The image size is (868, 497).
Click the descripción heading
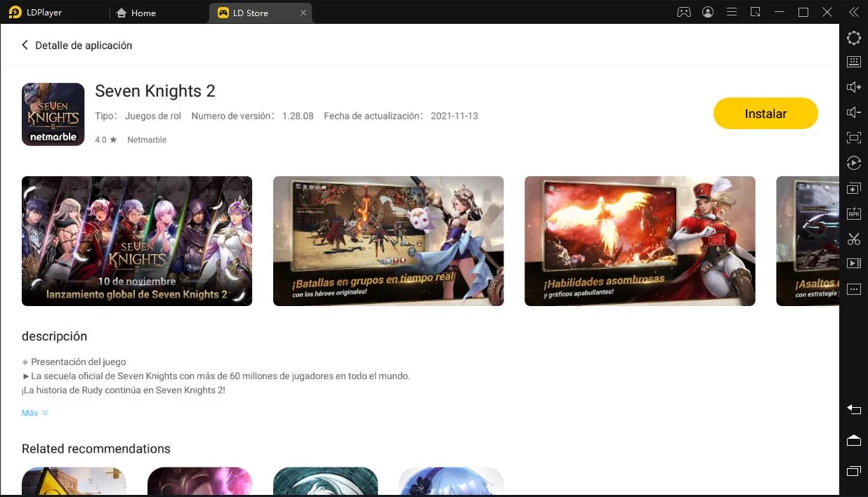[54, 336]
